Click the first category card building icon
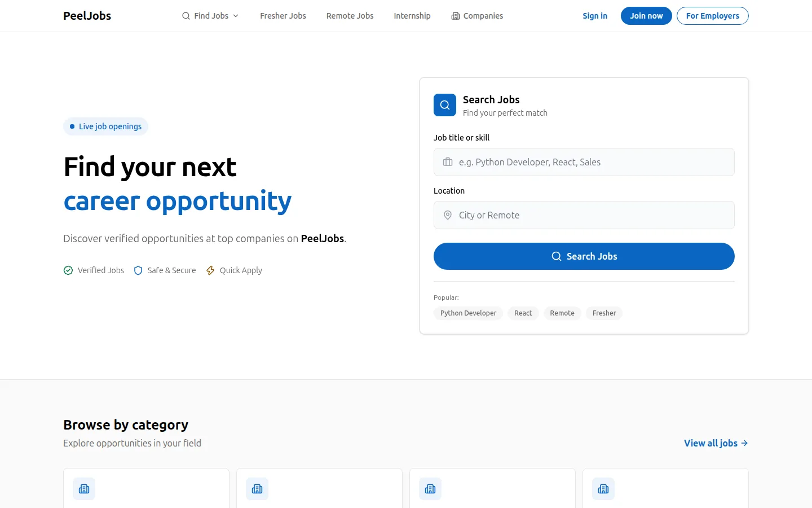Viewport: 812px width, 508px height. tap(84, 489)
